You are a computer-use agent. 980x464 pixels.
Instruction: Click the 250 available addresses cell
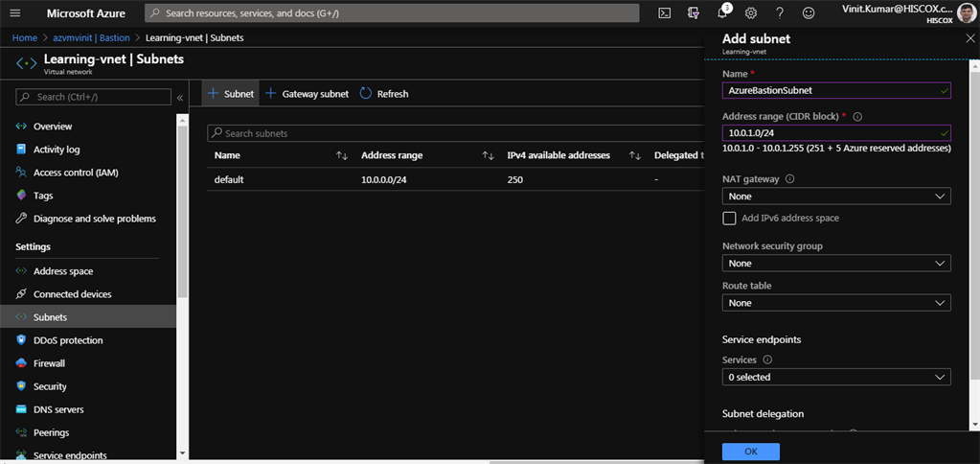[515, 179]
